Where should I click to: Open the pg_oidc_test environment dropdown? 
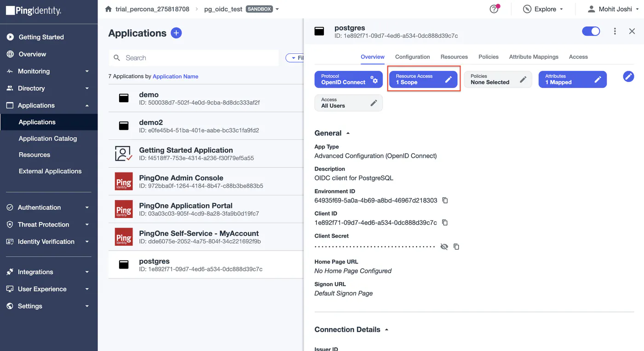[x=277, y=9]
